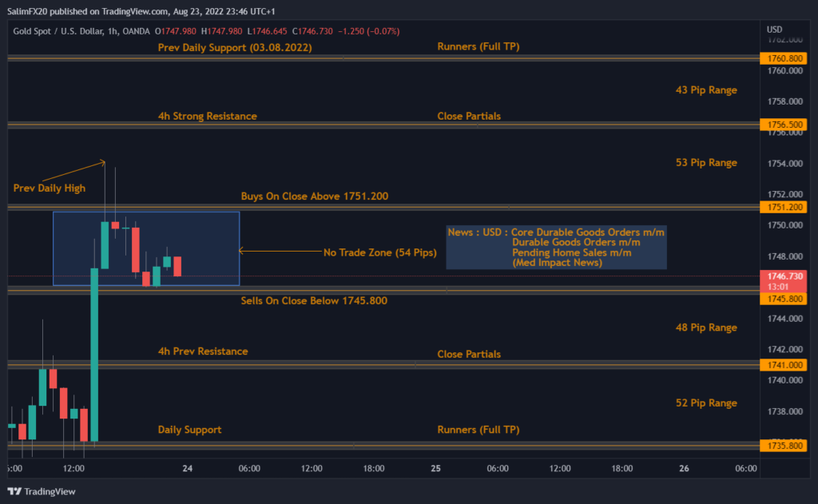Select the 24 date label on the time axis
Image resolution: width=818 pixels, height=504 pixels.
pyautogui.click(x=187, y=468)
